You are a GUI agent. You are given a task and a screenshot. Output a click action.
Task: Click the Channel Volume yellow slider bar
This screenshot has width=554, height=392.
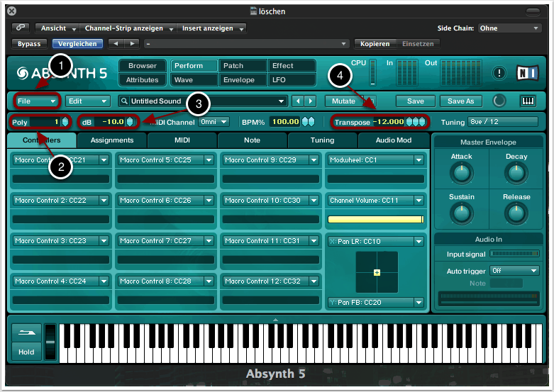tap(375, 219)
